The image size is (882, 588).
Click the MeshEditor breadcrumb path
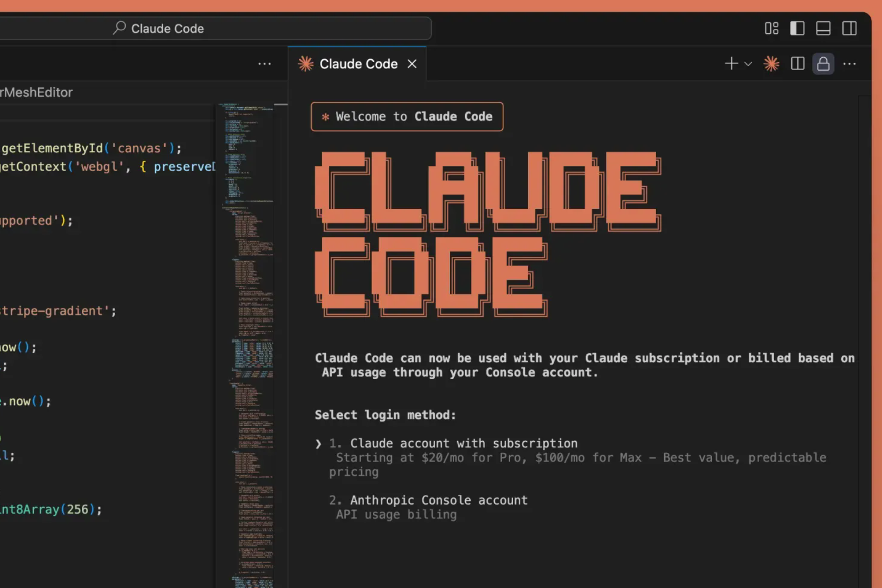(x=37, y=93)
